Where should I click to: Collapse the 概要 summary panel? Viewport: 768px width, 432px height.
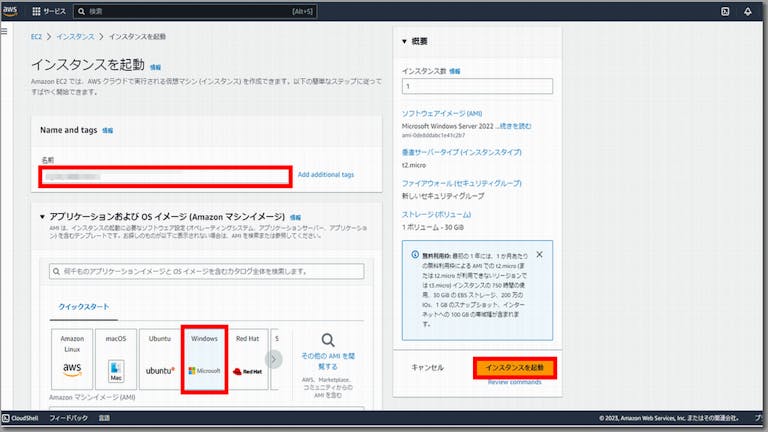(x=405, y=42)
